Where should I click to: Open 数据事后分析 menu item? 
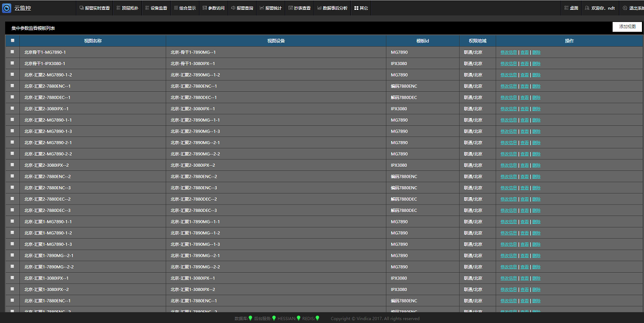332,8
